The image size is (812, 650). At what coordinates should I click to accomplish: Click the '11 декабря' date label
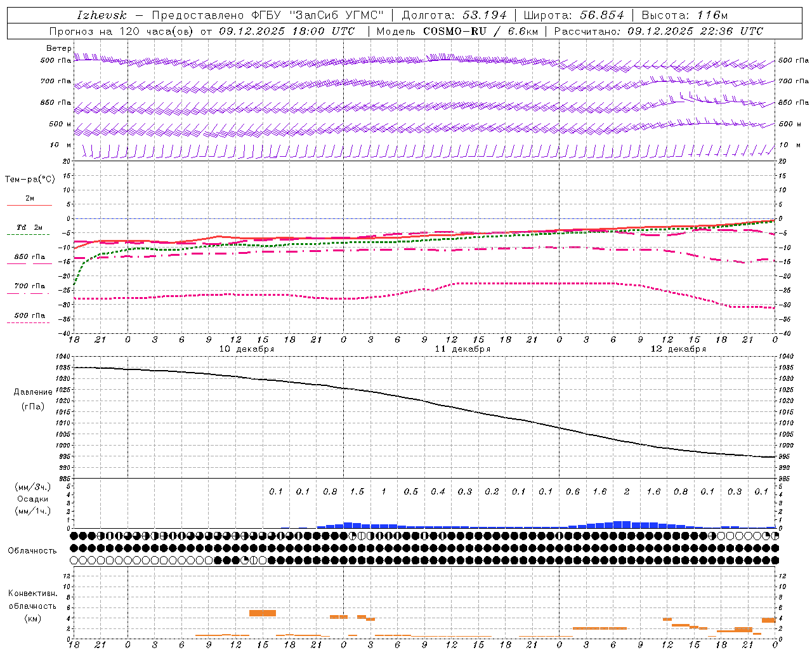pos(462,349)
